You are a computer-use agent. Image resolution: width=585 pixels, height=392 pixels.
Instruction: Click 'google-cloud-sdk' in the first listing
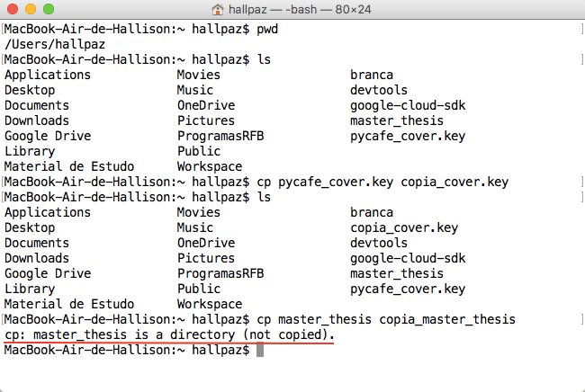pos(408,105)
